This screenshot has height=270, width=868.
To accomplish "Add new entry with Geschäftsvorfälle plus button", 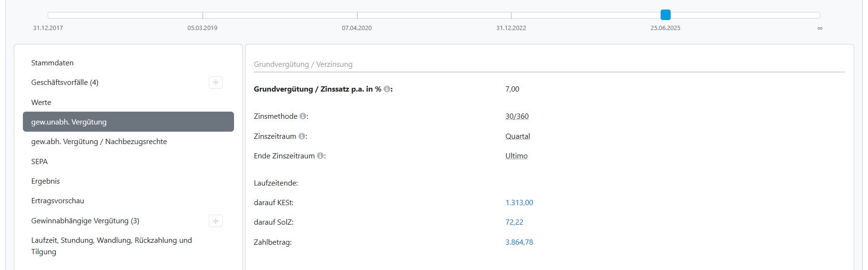I will coord(215,83).
